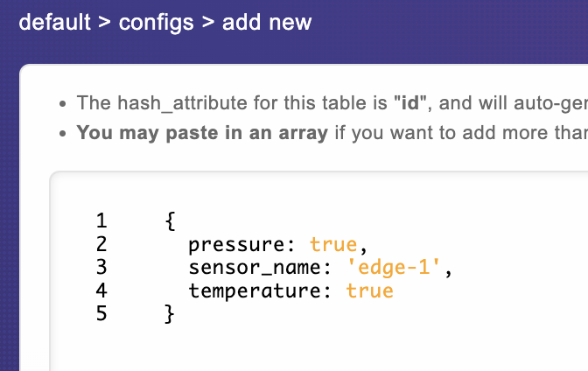Click the 'edge-1' string value
This screenshot has height=371, width=588.
399,268
